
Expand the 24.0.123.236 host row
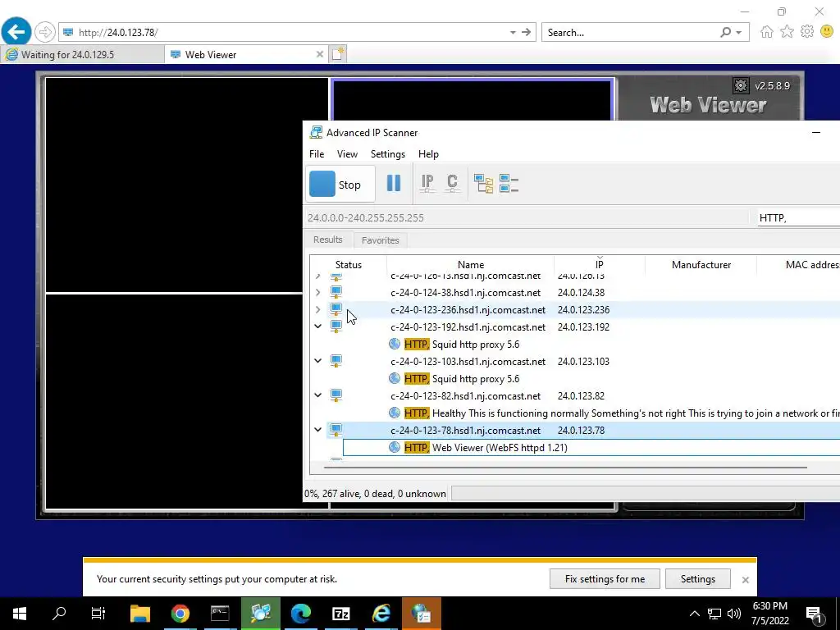317,309
